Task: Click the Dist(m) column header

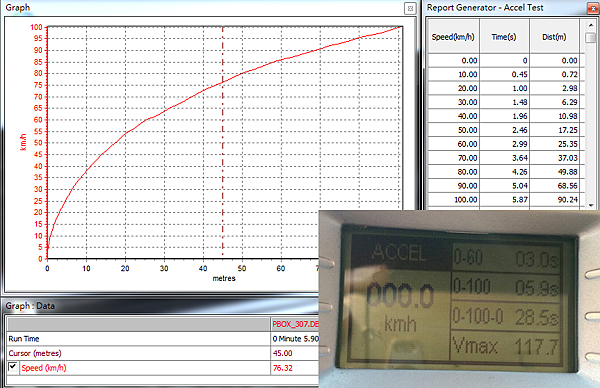Action: click(554, 37)
